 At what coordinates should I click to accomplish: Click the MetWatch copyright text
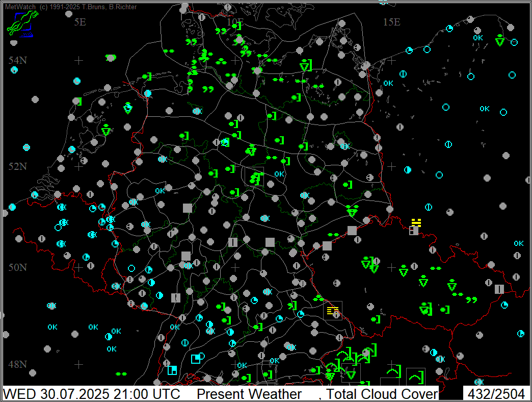click(71, 7)
